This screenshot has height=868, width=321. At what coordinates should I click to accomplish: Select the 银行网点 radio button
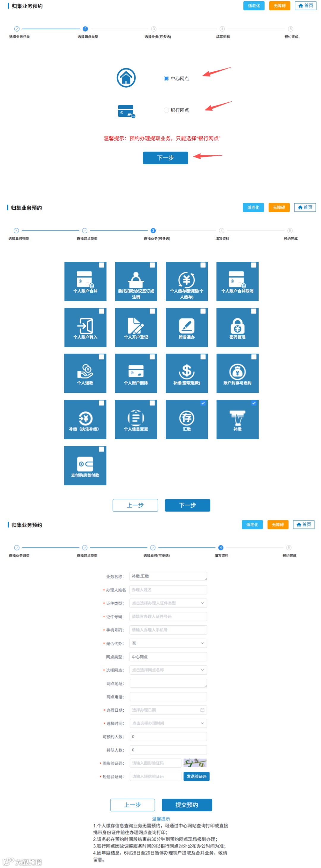pos(166,110)
